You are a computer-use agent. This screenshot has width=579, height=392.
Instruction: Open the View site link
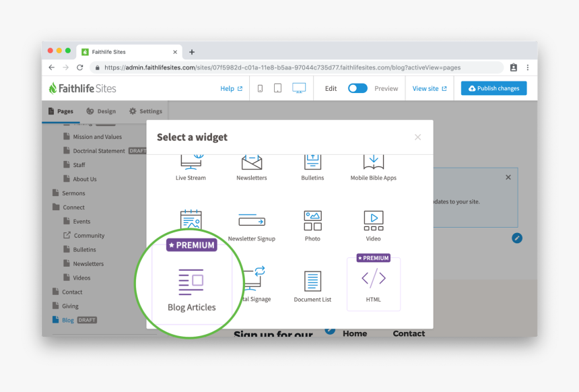(429, 88)
